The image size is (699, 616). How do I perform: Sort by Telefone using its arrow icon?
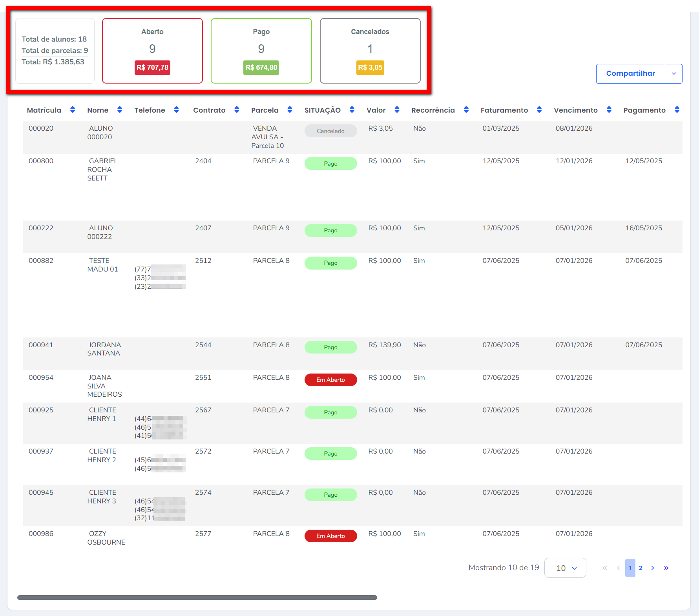[x=177, y=110]
